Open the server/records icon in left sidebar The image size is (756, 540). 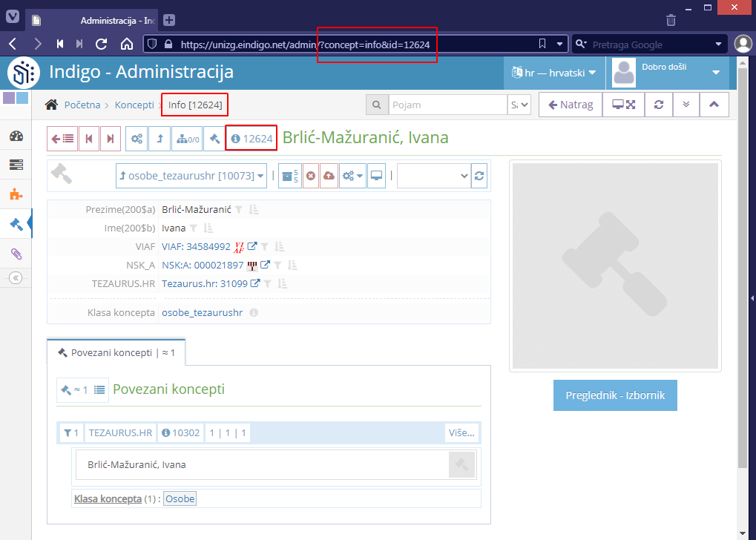tap(16, 165)
